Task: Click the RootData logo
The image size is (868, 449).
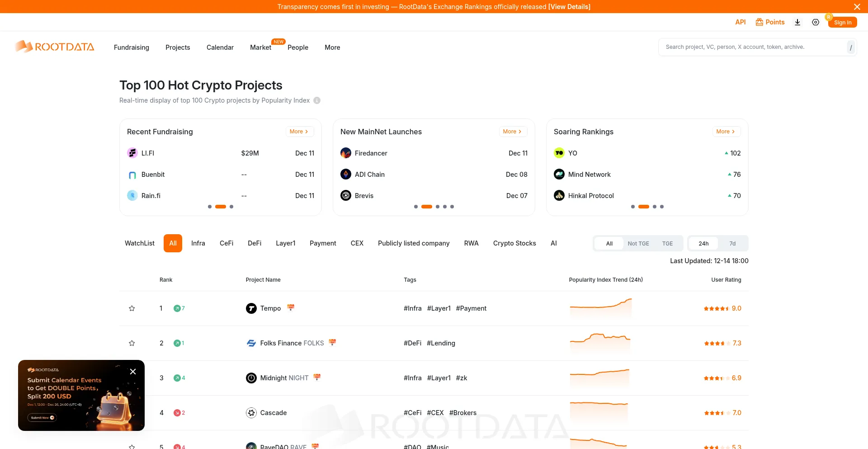Action: (x=54, y=47)
